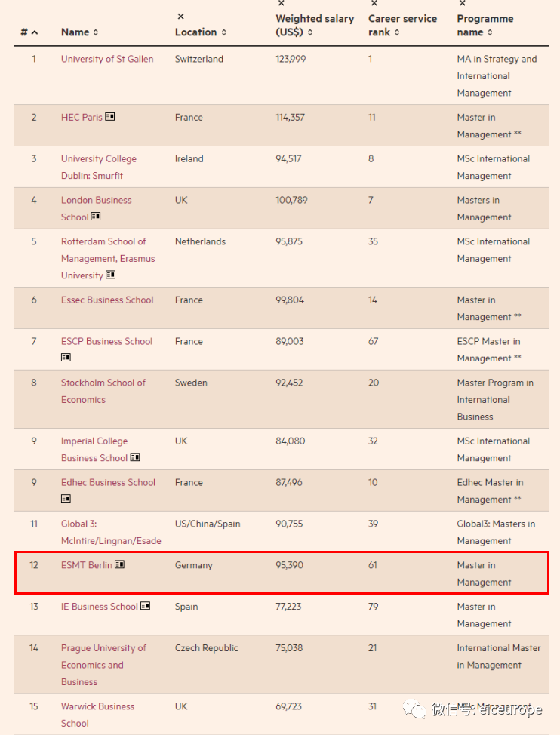Viewport: 560px width, 735px height.
Task: Click the profile icon next to IE Business School
Action: point(145,606)
